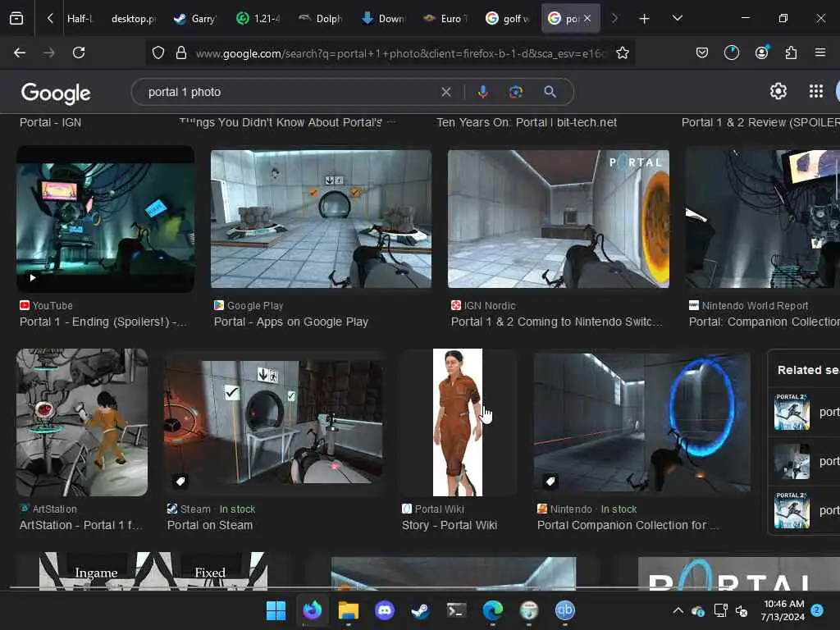Open IGN Nordic Portal image
840x630 pixels.
pos(558,219)
